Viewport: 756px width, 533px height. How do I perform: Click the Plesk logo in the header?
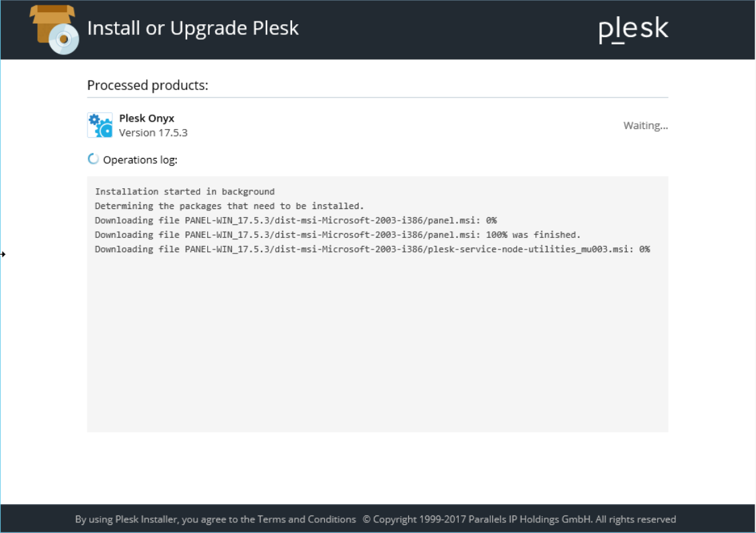[633, 29]
